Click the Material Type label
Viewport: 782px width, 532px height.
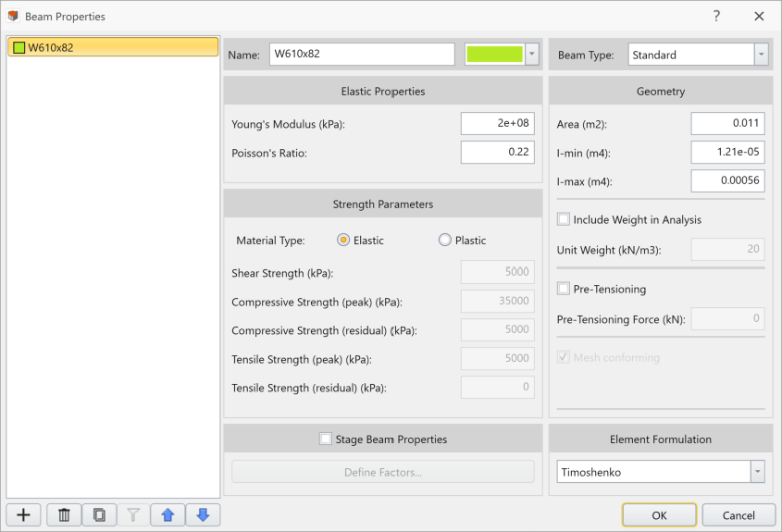tap(270, 241)
